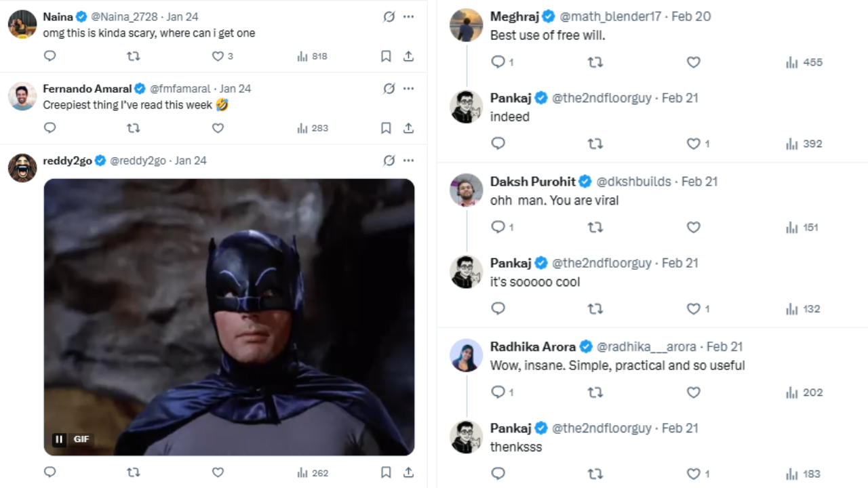View analytics of Meghraj's tweet with 455 views
The width and height of the screenshot is (868, 488).
tap(804, 62)
